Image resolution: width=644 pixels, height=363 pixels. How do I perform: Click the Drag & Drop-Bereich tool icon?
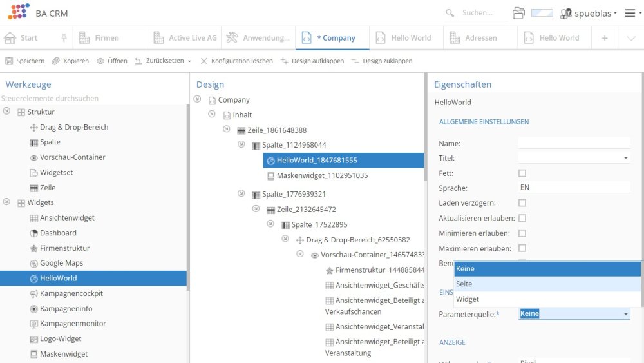click(34, 127)
